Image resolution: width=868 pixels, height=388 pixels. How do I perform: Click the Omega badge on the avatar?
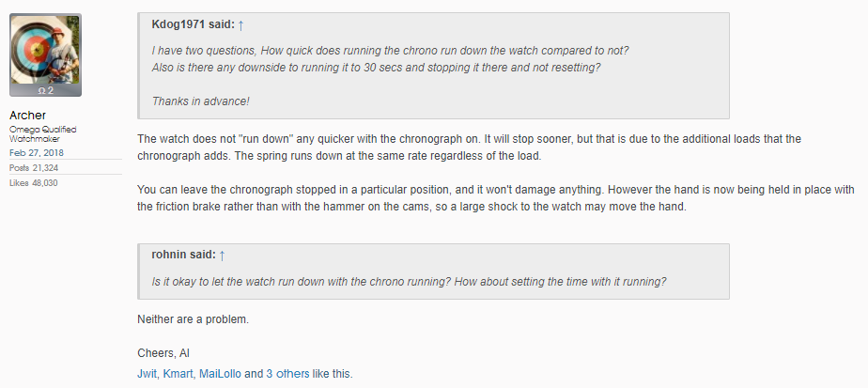45,90
